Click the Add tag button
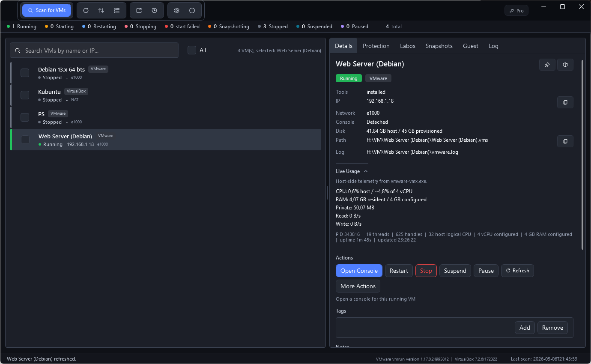591x364 pixels. [525, 328]
